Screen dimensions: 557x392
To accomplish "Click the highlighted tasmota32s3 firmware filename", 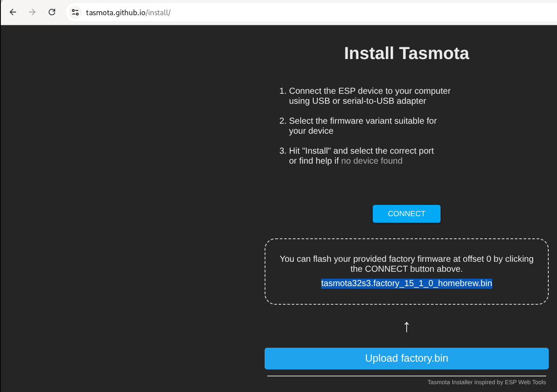I will (x=406, y=283).
